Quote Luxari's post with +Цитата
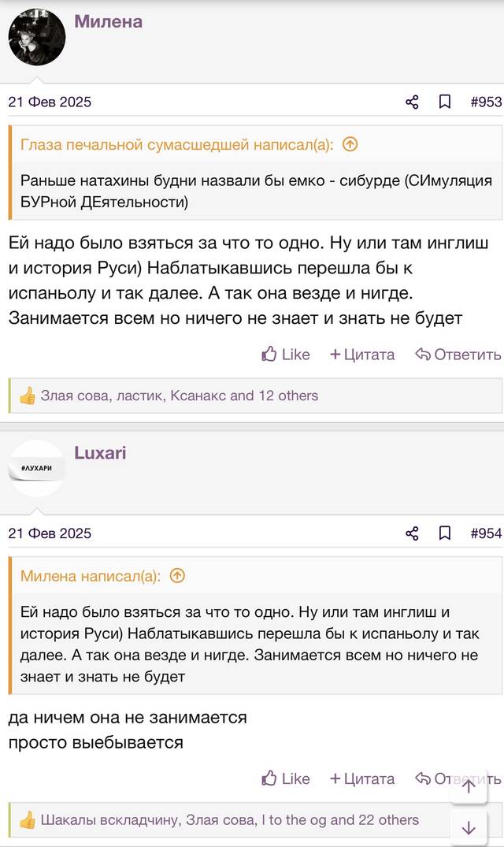Viewport: 504px width, 847px height. pyautogui.click(x=362, y=778)
